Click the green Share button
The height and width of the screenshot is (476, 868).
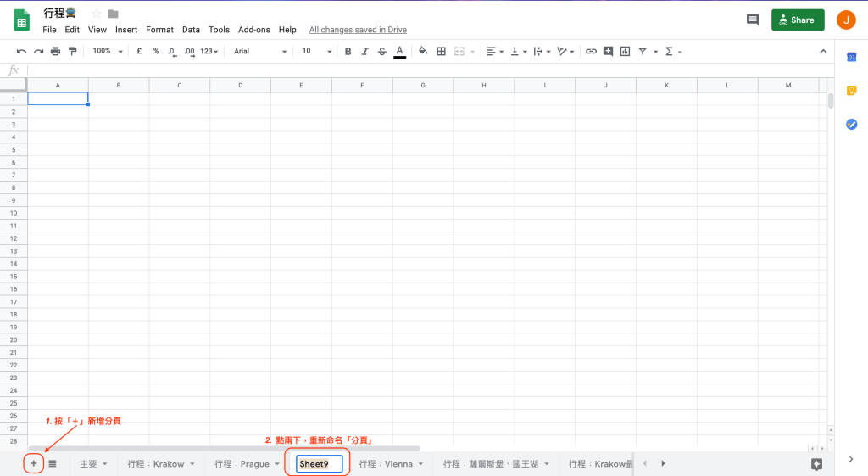coord(798,20)
